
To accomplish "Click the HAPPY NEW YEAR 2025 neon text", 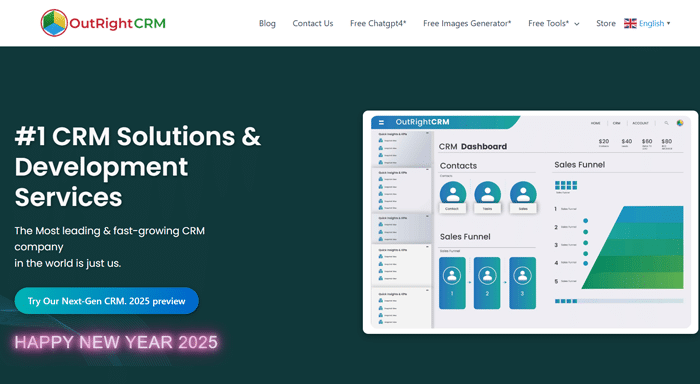I will [x=116, y=342].
